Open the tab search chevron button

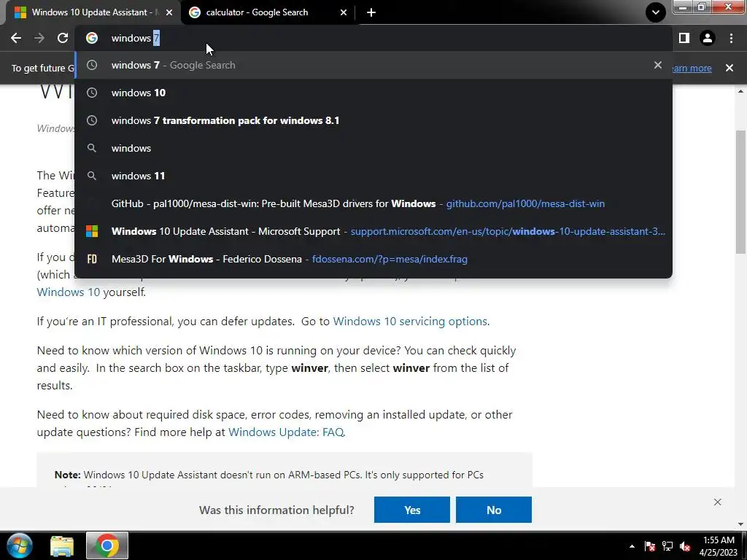656,12
